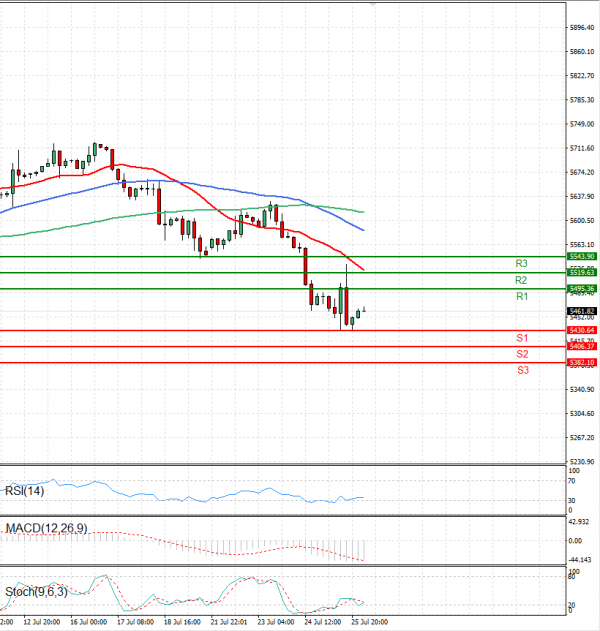Image resolution: width=600 pixels, height=631 pixels.
Task: Click the R3 resistance label
Action: 521,264
